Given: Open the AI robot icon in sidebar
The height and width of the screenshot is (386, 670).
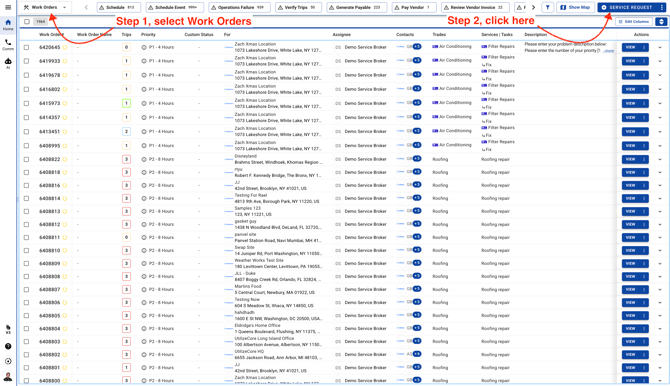Looking at the screenshot, I should point(8,63).
